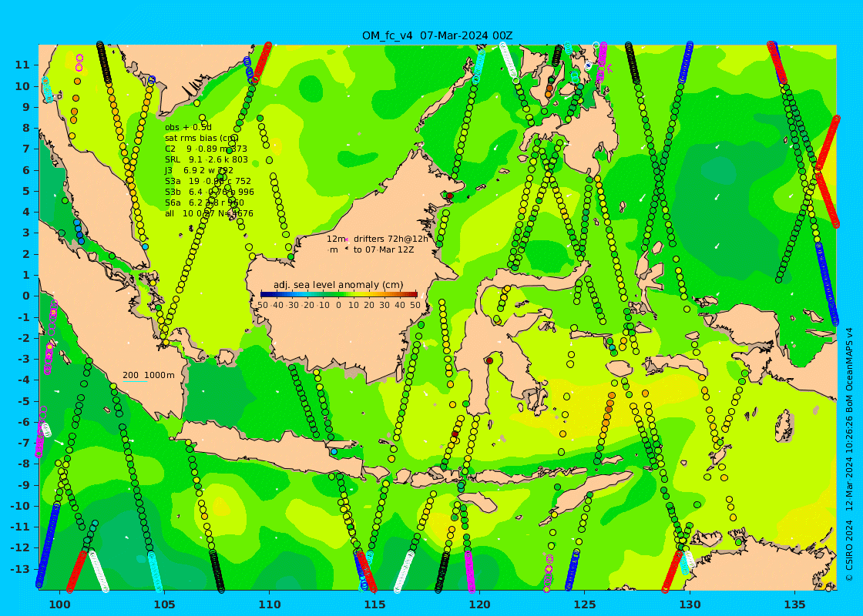863x616 pixels.
Task: Click the J3 satellite statistics row
Action: click(x=199, y=170)
